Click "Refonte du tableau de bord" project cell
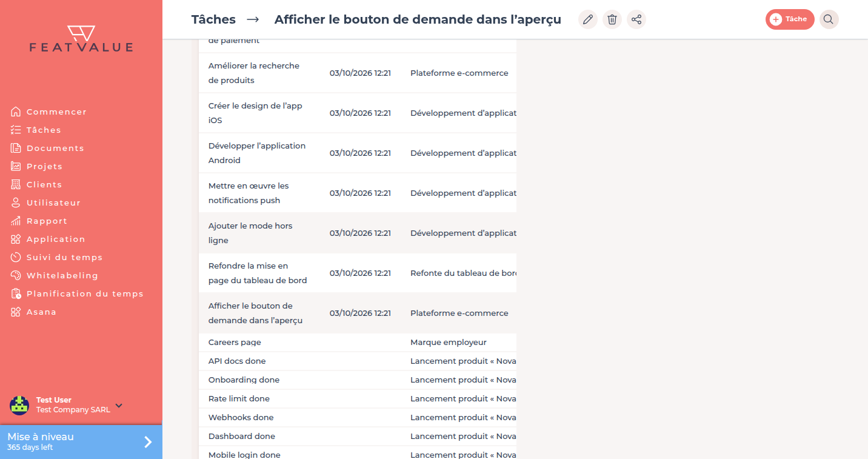Image resolution: width=868 pixels, height=459 pixels. pos(463,273)
